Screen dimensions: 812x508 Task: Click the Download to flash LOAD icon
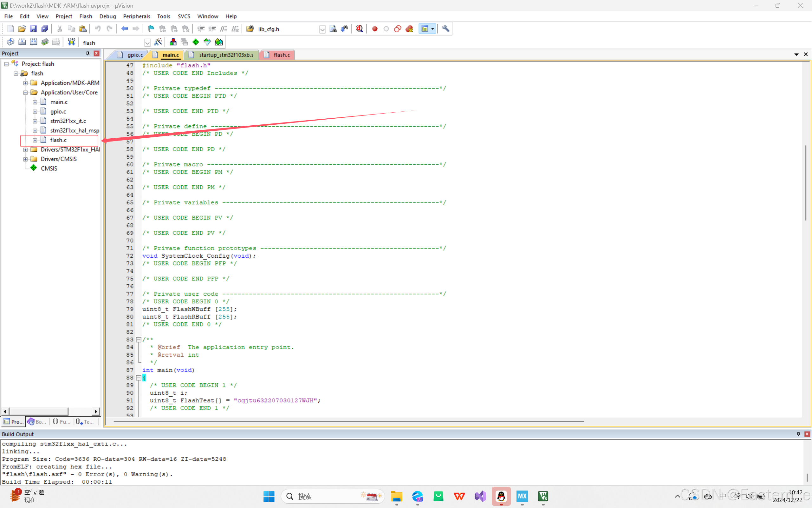click(x=71, y=42)
